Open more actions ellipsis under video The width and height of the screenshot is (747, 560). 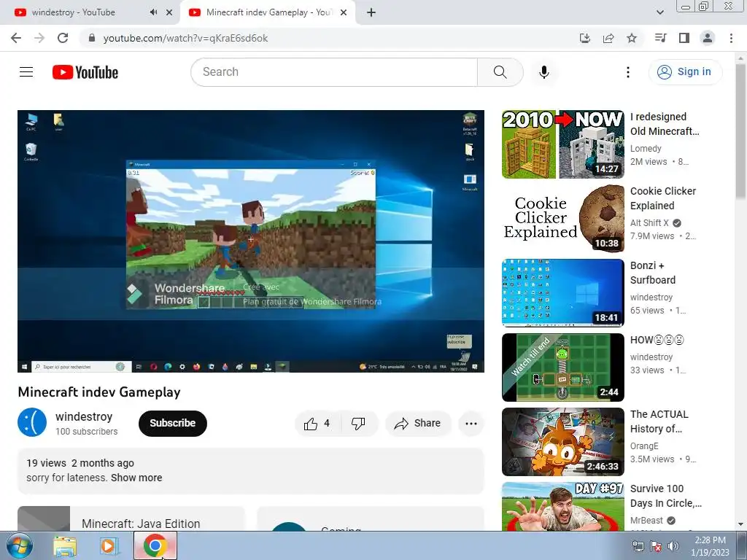pos(471,424)
